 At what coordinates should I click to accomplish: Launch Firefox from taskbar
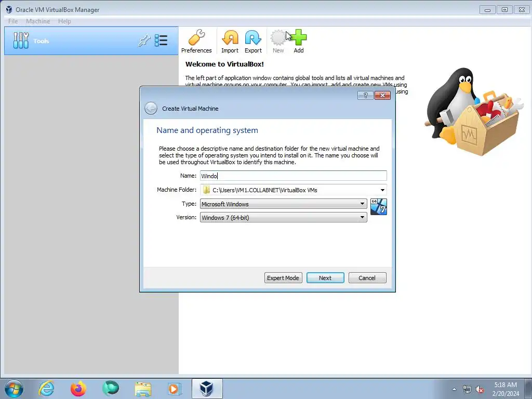(78, 389)
